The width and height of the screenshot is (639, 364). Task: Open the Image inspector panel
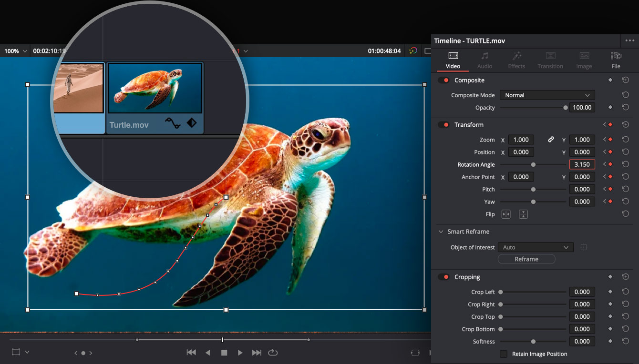click(x=584, y=60)
